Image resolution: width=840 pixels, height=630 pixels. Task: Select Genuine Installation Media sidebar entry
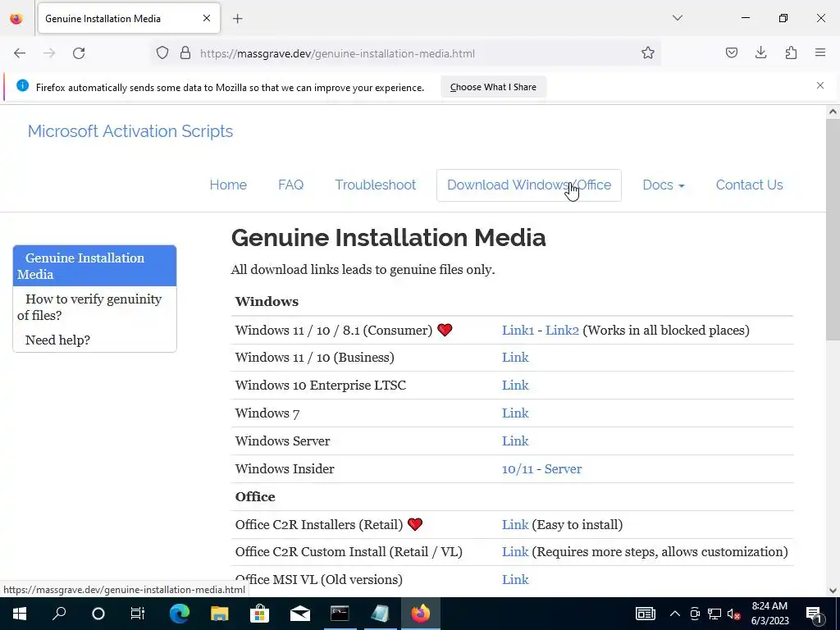(95, 266)
